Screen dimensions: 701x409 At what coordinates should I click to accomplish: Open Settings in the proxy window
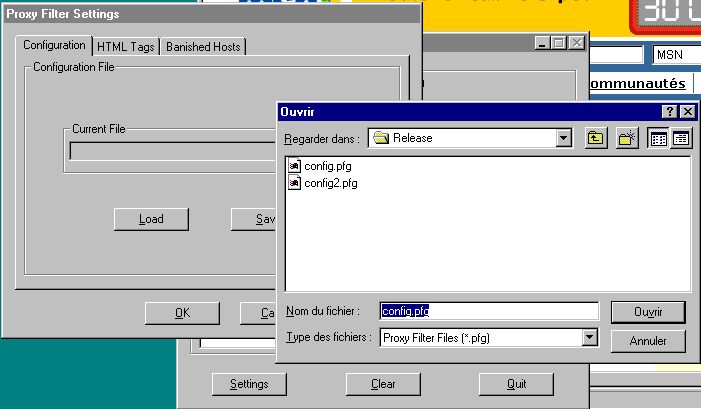(248, 384)
